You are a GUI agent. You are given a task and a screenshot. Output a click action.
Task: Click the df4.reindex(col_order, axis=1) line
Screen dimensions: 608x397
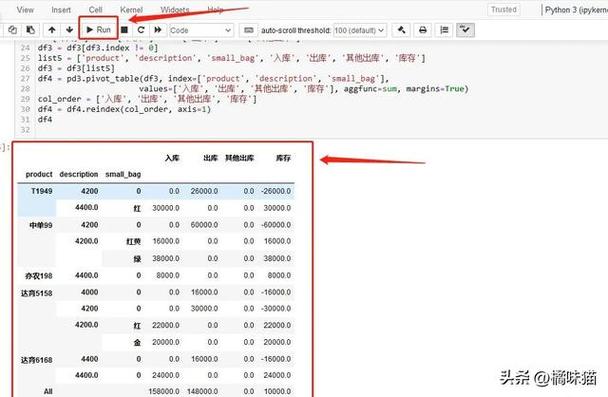click(x=124, y=109)
